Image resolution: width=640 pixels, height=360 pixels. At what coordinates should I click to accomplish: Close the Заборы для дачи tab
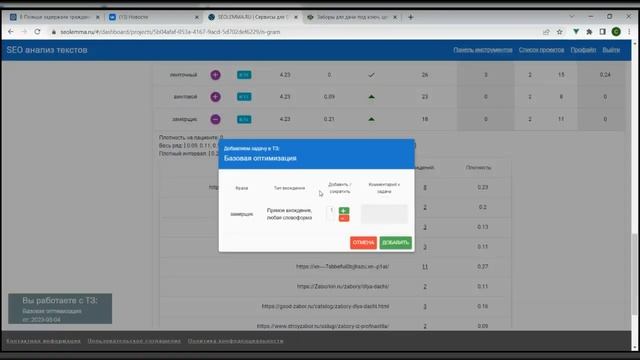pyautogui.click(x=395, y=17)
